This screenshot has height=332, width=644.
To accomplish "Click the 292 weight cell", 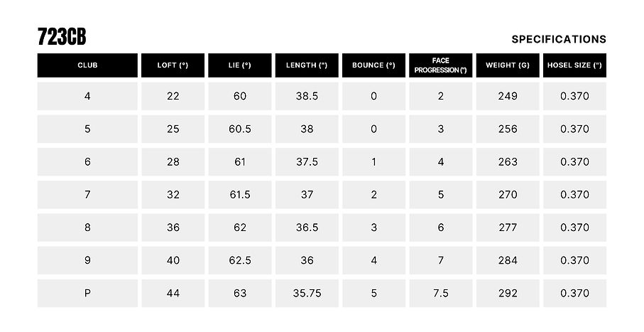I will tap(508, 294).
